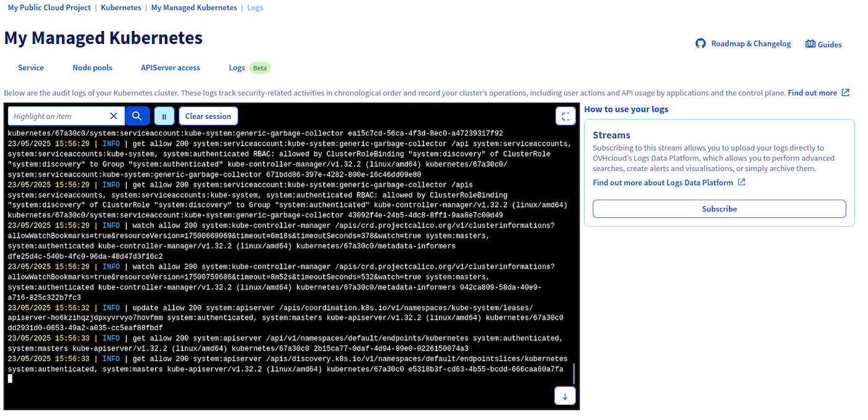The width and height of the screenshot is (868, 420).
Task: Open the How to use your logs link
Action: coord(626,110)
